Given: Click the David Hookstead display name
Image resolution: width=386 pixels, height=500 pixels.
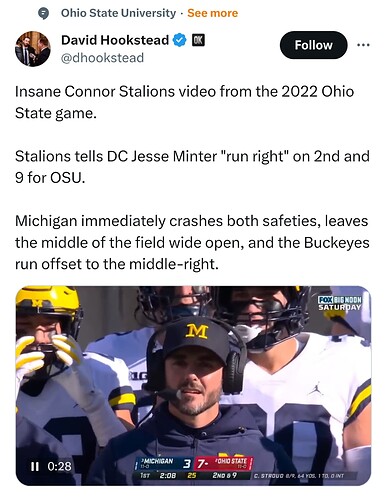Looking at the screenshot, I should pyautogui.click(x=115, y=40).
